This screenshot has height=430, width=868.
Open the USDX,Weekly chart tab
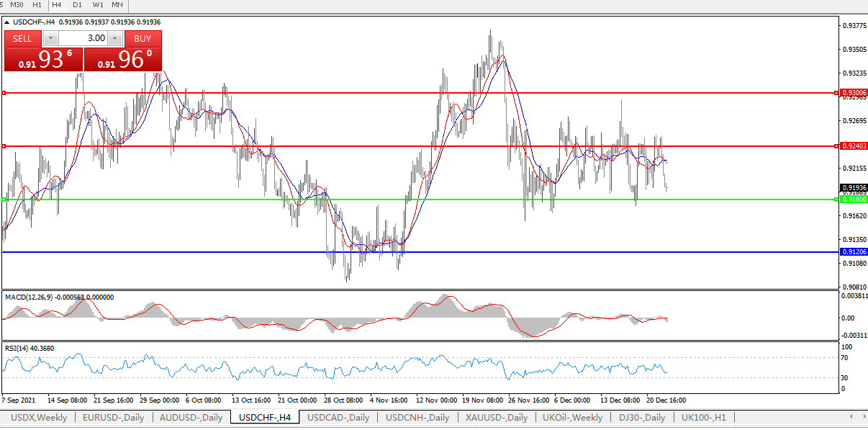pos(39,418)
